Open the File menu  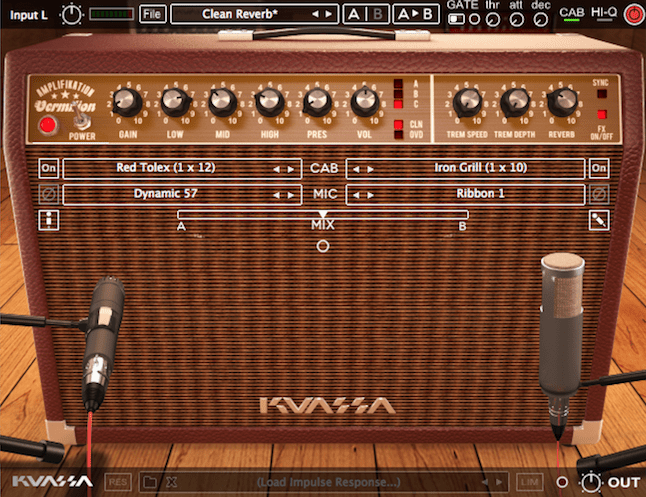pyautogui.click(x=152, y=14)
